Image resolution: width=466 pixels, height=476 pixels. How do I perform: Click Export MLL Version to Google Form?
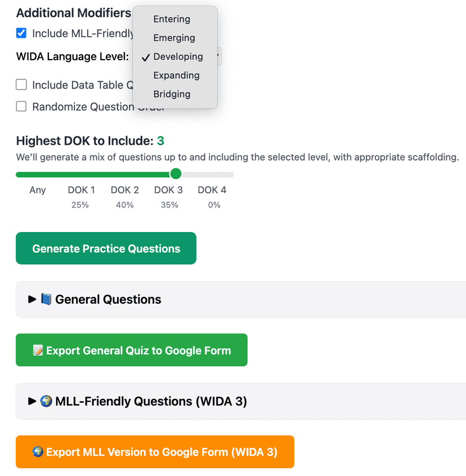[155, 452]
